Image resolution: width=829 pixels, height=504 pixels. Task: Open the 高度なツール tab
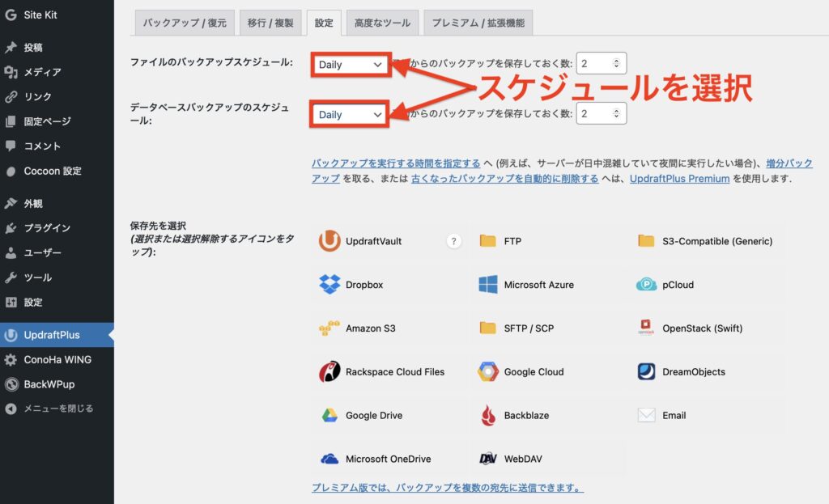coord(381,23)
